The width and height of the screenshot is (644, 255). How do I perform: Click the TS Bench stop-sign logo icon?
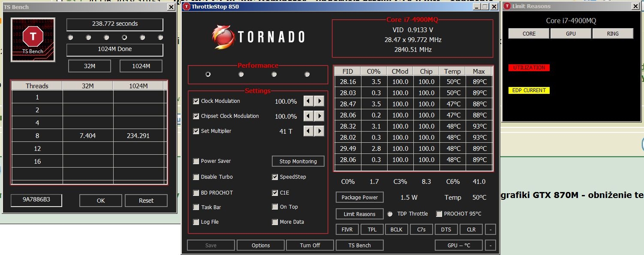point(33,39)
